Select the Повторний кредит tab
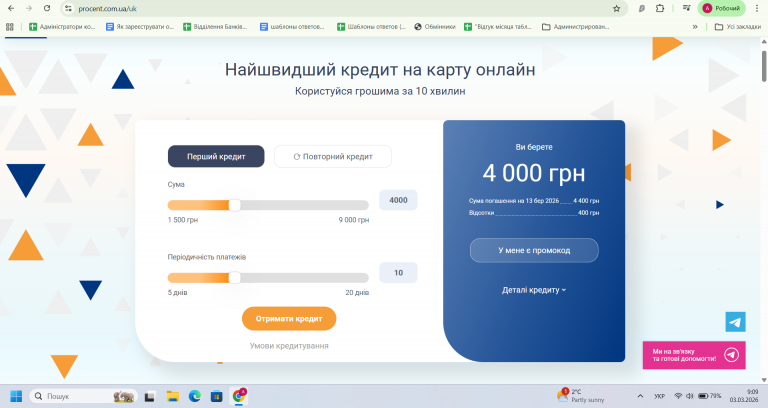Image resolution: width=768 pixels, height=408 pixels. click(333, 157)
